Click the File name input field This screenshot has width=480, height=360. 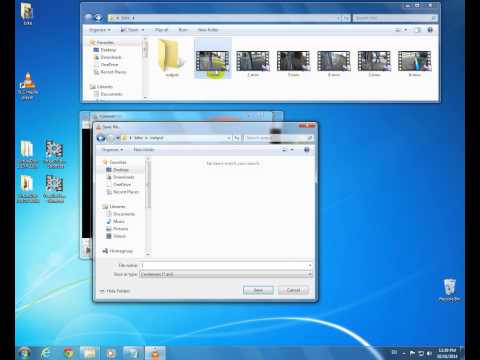coord(226,265)
